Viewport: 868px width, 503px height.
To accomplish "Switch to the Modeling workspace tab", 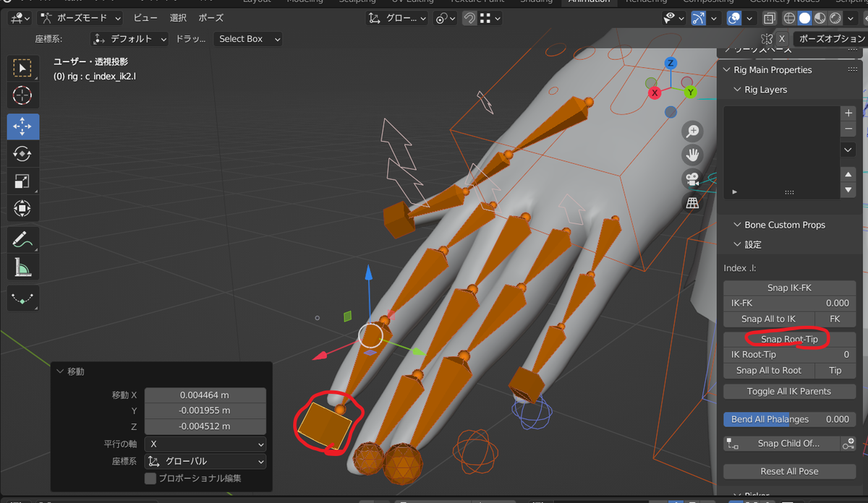I will point(305,2).
